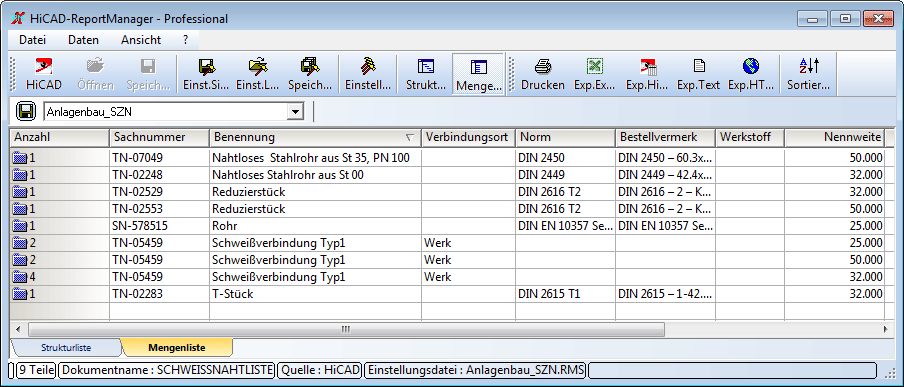Click the floppy disk icon beside the combo box
The height and width of the screenshot is (387, 904).
click(26, 111)
